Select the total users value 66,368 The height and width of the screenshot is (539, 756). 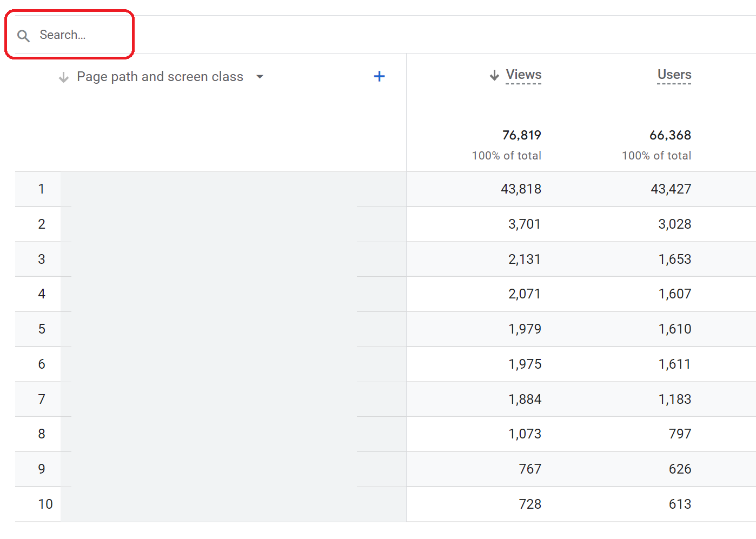671,135
